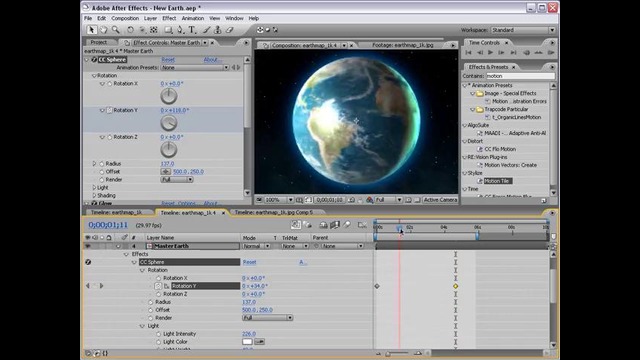This screenshot has width=640, height=360.
Task: Collapse the Rotation group in Effect Controls
Action: tap(94, 76)
